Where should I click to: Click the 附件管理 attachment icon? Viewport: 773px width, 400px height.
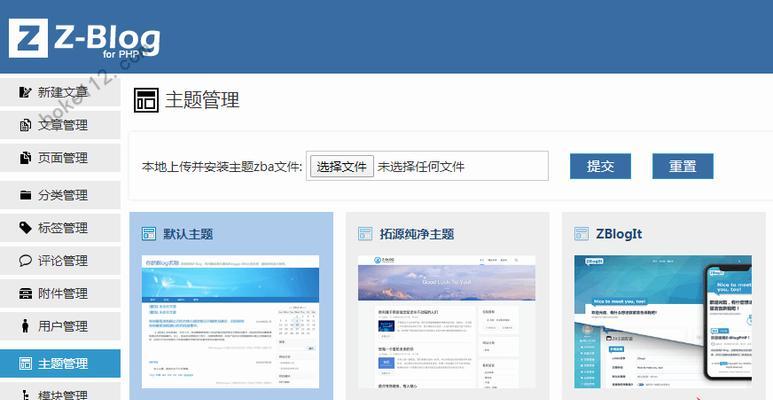tap(25, 293)
